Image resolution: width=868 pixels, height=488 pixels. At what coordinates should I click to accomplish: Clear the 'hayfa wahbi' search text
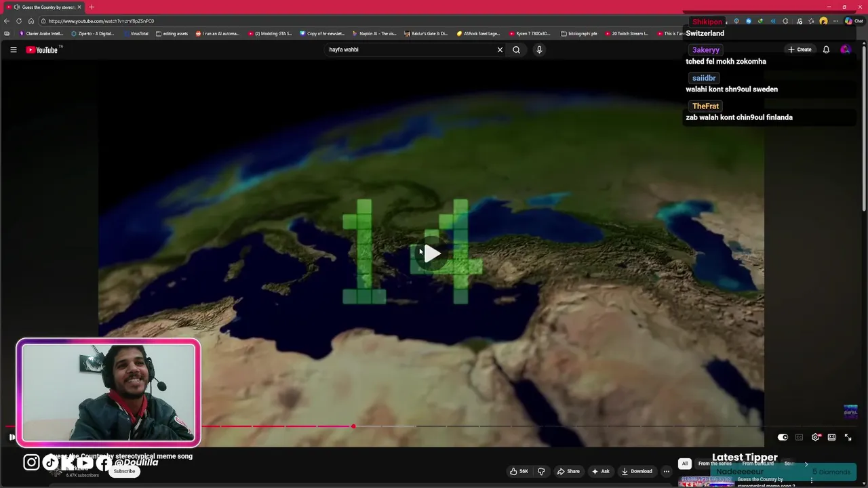point(500,49)
